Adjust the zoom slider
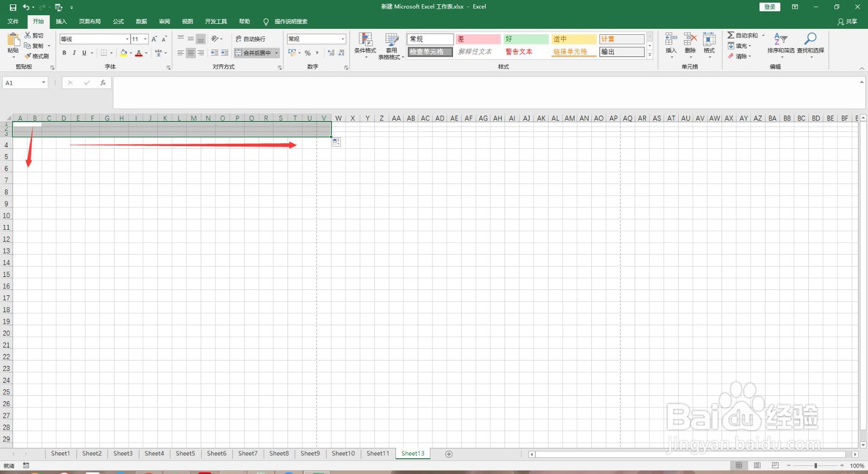The image size is (868, 474). coord(815,466)
